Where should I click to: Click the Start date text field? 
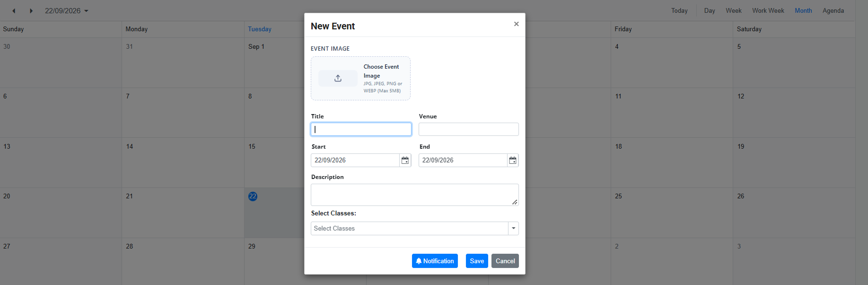[355, 160]
